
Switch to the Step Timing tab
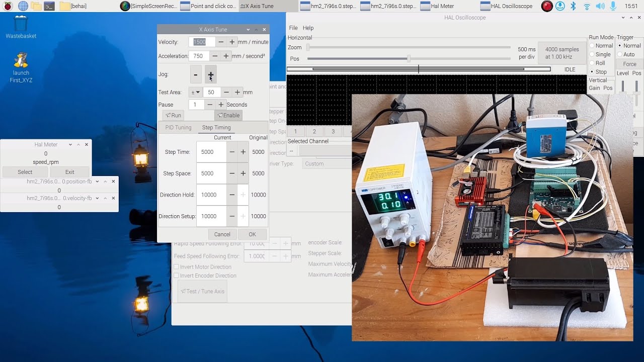[216, 128]
